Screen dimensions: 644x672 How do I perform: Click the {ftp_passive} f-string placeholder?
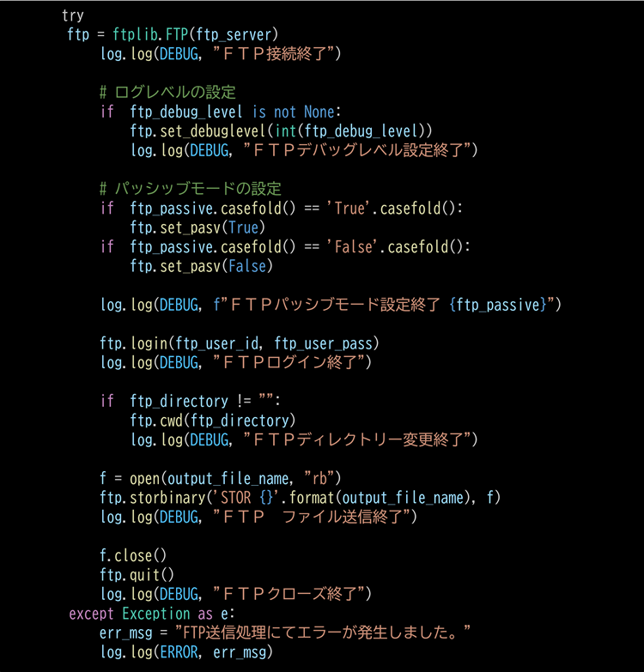click(500, 305)
